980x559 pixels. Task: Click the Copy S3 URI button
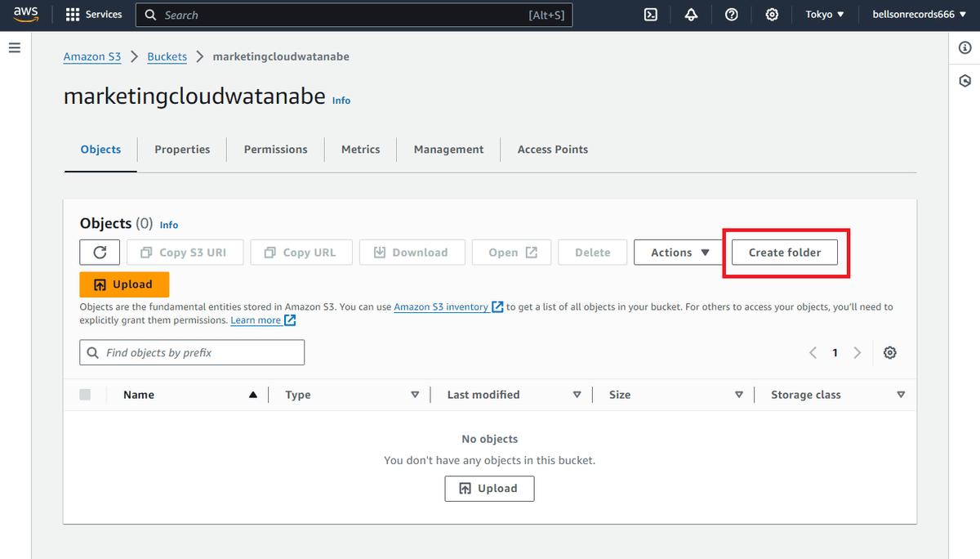[185, 253]
